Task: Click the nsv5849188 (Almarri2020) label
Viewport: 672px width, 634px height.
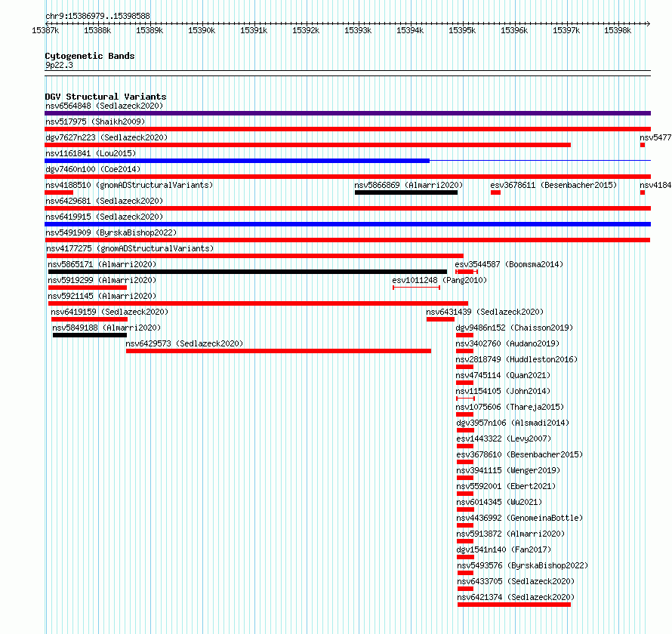Action: coord(106,328)
